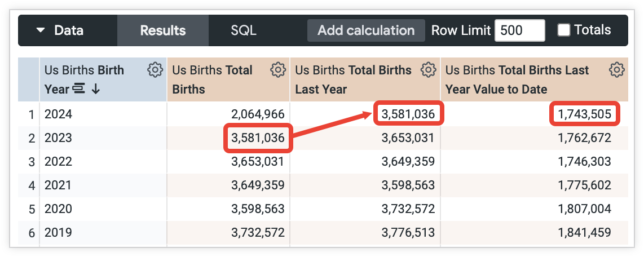Select the 2,064,966 Total Births cell

[x=258, y=114]
